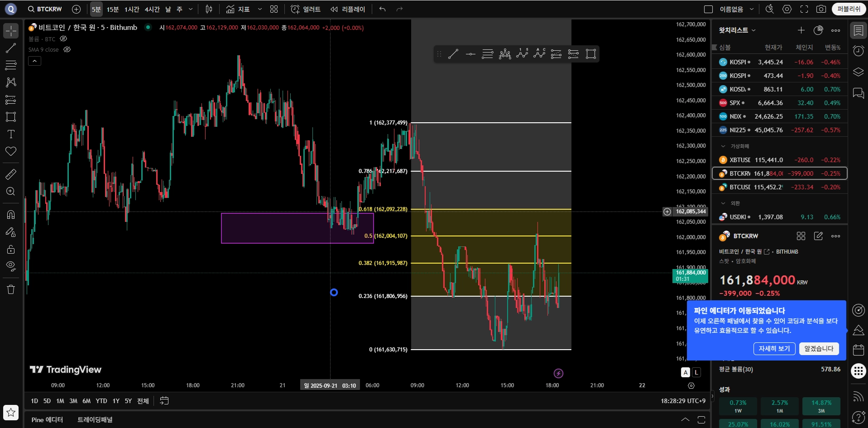Image resolution: width=868 pixels, height=428 pixels.
Task: Toggle volume indicator visibility eye
Action: [63, 39]
